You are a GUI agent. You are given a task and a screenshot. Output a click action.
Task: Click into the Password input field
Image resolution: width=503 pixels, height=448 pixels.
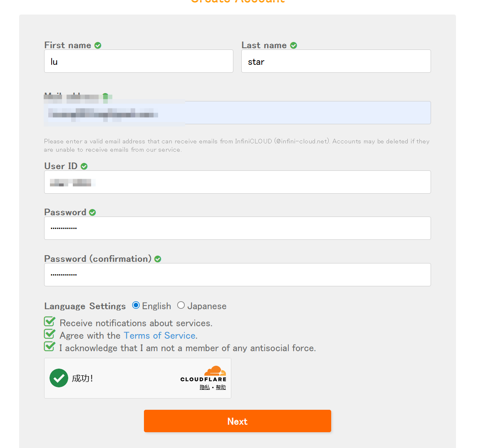coord(237,228)
